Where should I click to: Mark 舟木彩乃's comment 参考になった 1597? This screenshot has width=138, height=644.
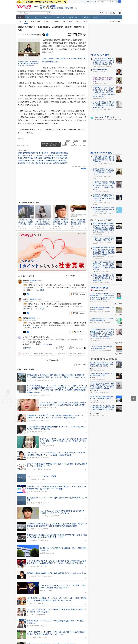tap(78, 313)
